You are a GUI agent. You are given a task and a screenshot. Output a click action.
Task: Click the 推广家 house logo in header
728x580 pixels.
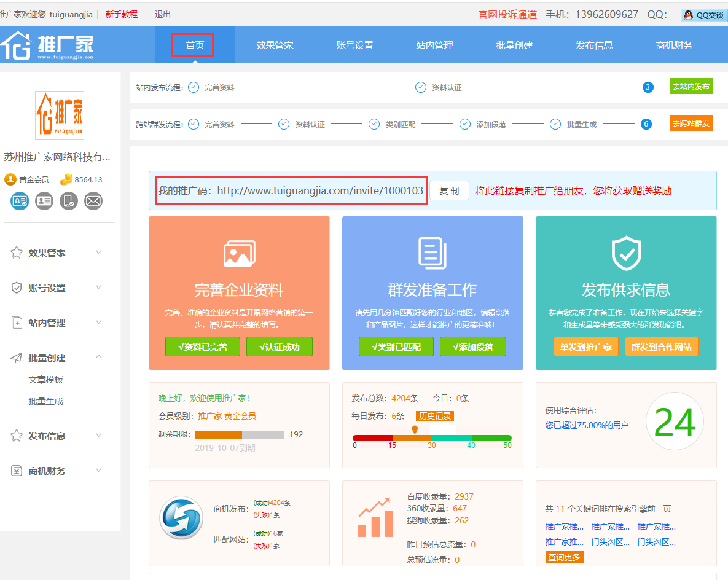(x=47, y=45)
